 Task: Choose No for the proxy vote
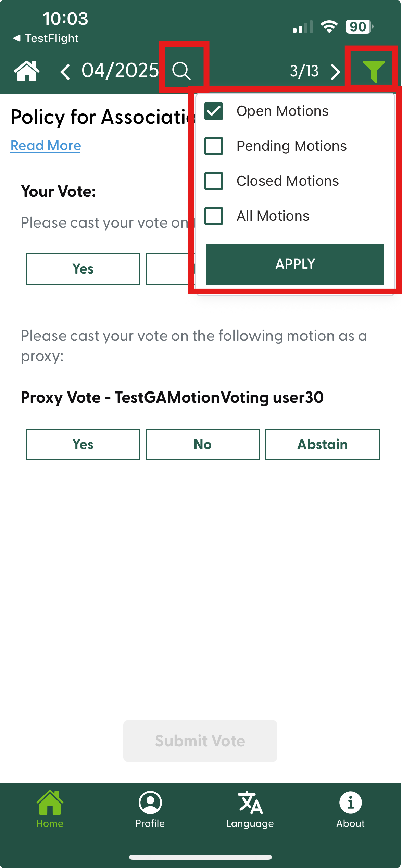(203, 444)
